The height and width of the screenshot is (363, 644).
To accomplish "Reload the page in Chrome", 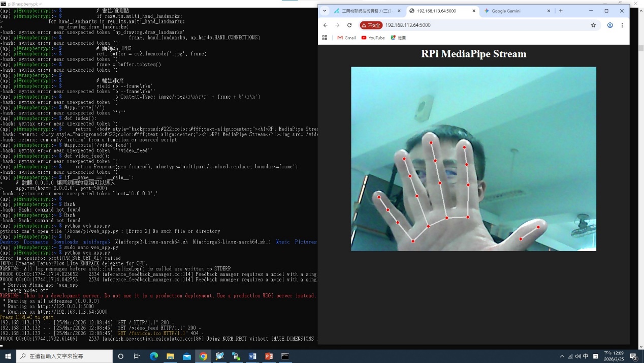I will click(x=349, y=25).
